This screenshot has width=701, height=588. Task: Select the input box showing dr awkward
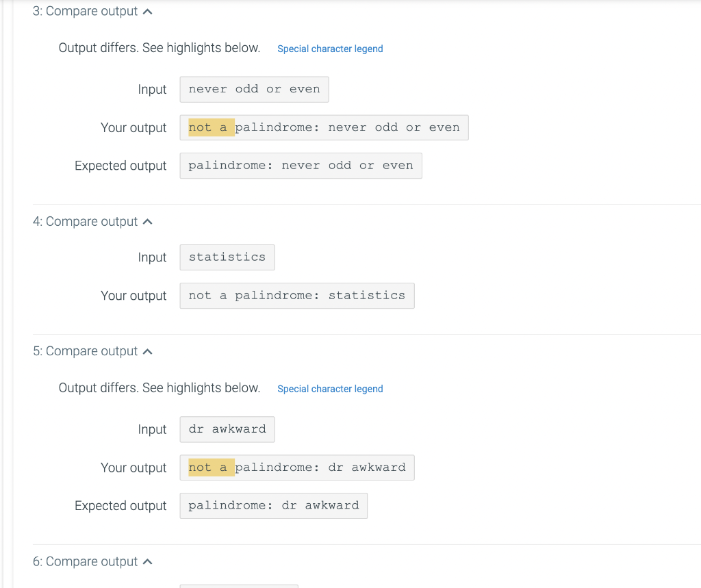point(227,429)
